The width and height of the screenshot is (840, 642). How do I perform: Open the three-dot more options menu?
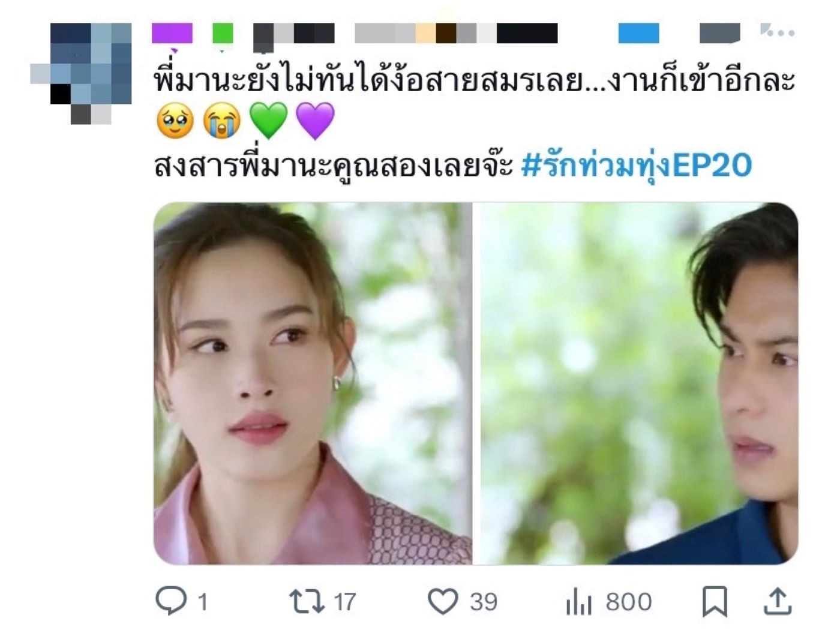pyautogui.click(x=778, y=31)
